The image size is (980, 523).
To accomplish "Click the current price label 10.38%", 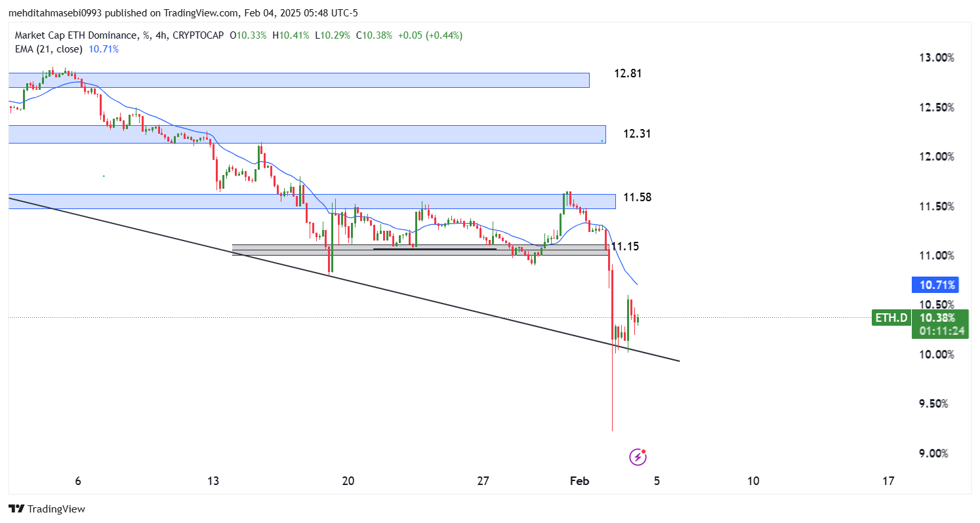I will click(x=937, y=317).
